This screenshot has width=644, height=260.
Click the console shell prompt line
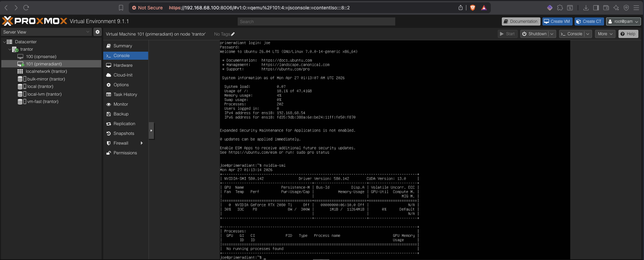(243, 257)
